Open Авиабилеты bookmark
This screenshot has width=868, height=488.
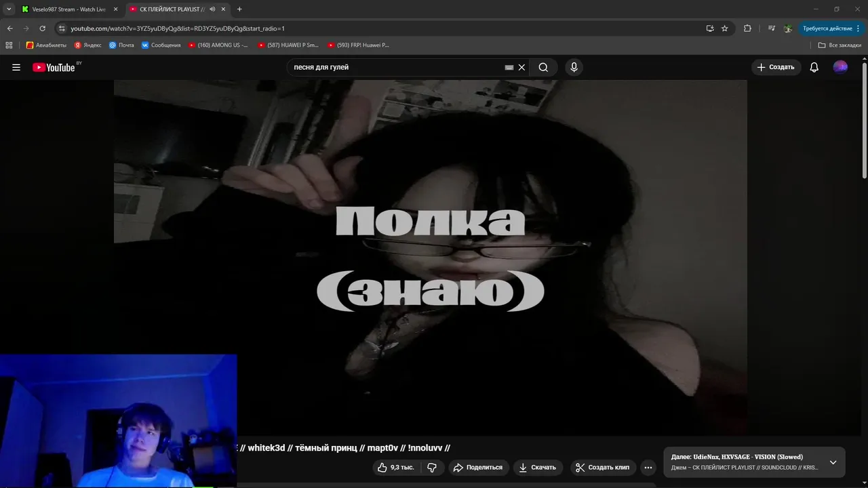click(46, 45)
